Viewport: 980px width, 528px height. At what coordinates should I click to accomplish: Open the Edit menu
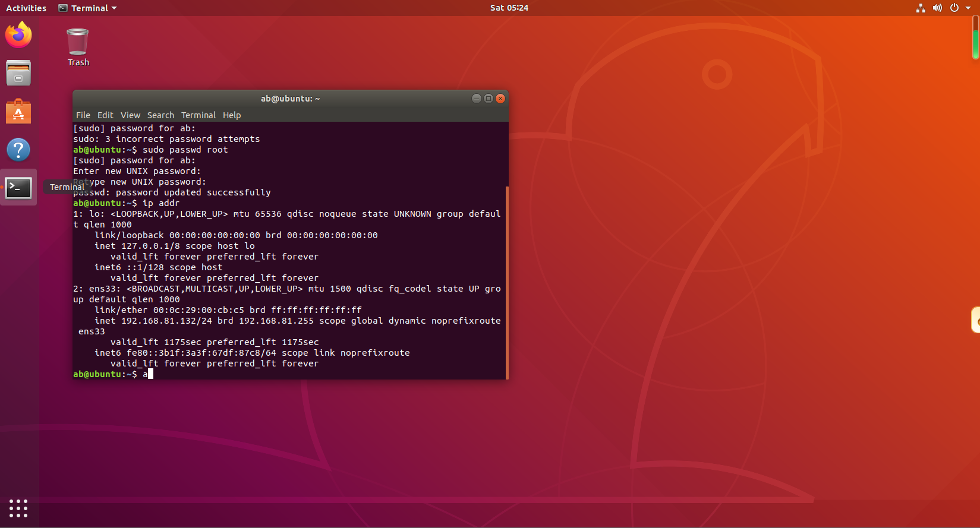point(105,115)
